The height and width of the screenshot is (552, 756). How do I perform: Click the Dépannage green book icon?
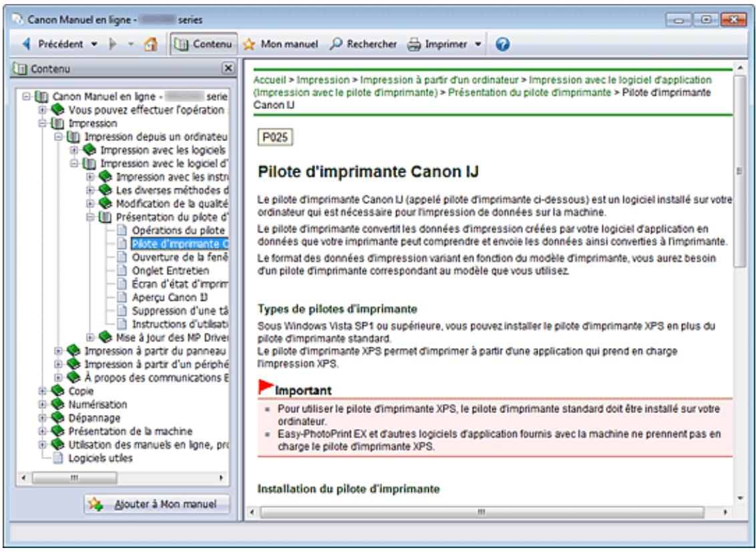coord(57,418)
